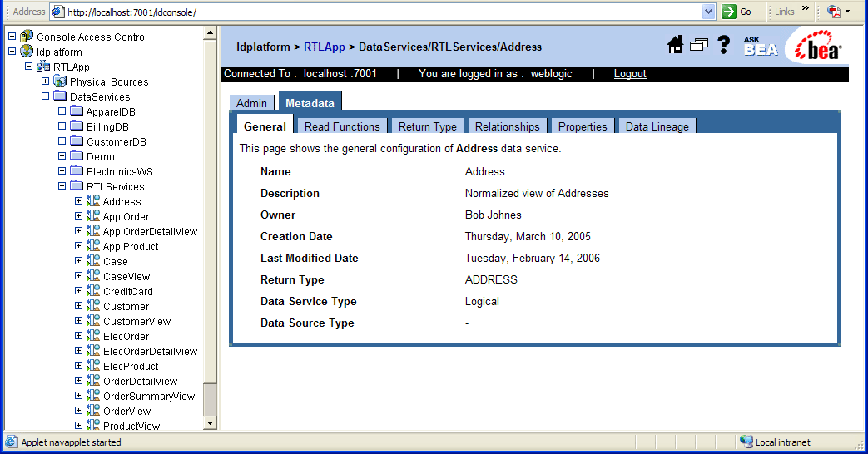The image size is (868, 454).
Task: Select ApplOrderDetailView in the tree
Action: coord(150,231)
